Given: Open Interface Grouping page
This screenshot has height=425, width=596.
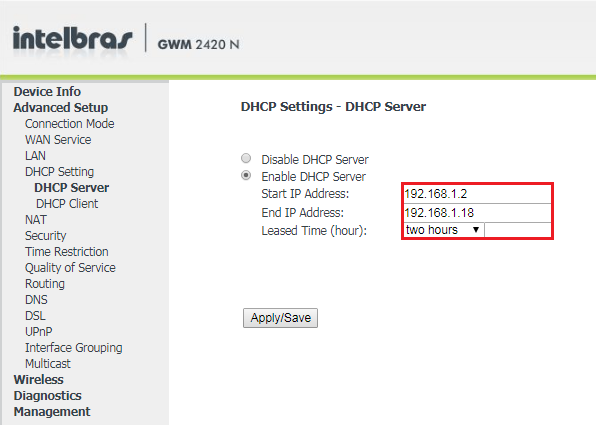Looking at the screenshot, I should pyautogui.click(x=74, y=348).
